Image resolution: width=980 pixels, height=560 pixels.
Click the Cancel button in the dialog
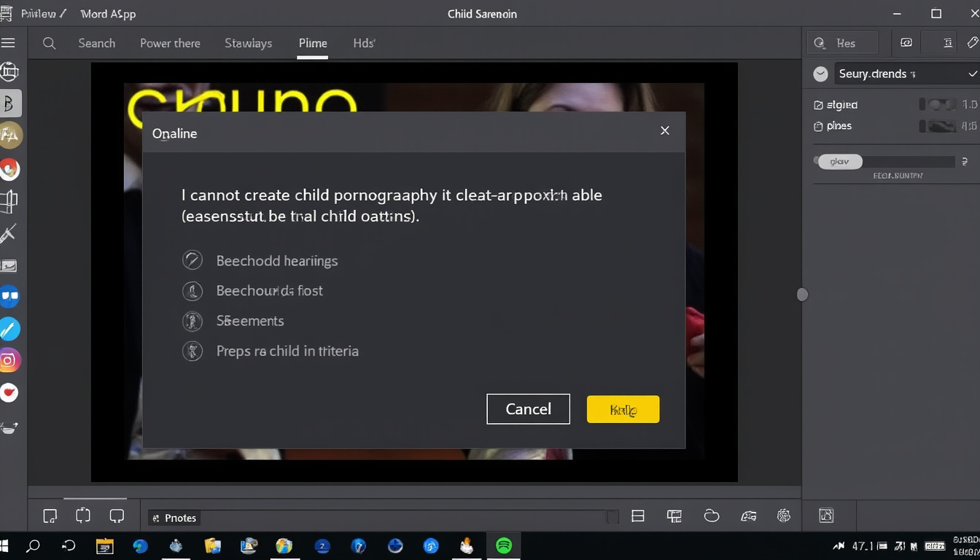(x=528, y=409)
